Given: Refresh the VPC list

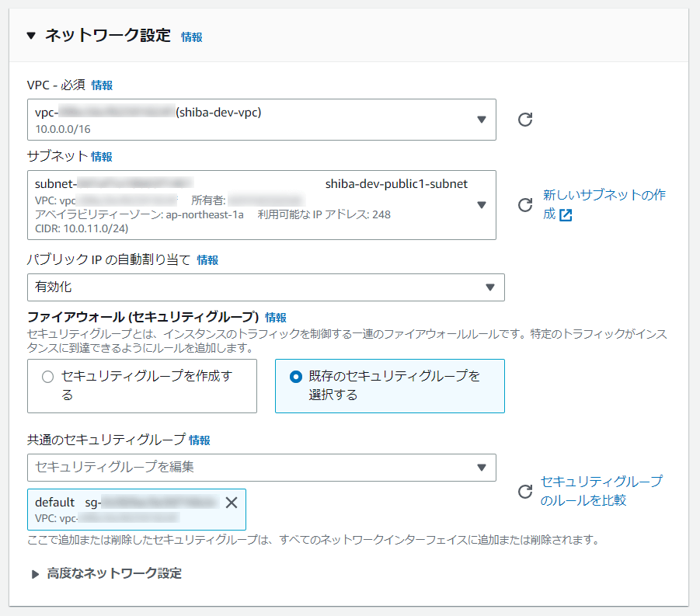Looking at the screenshot, I should 527,120.
